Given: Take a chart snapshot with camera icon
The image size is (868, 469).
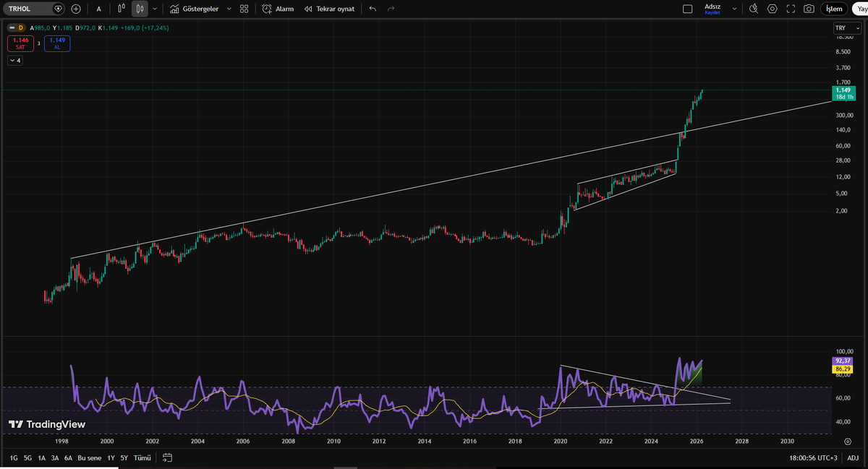Looking at the screenshot, I should point(809,9).
